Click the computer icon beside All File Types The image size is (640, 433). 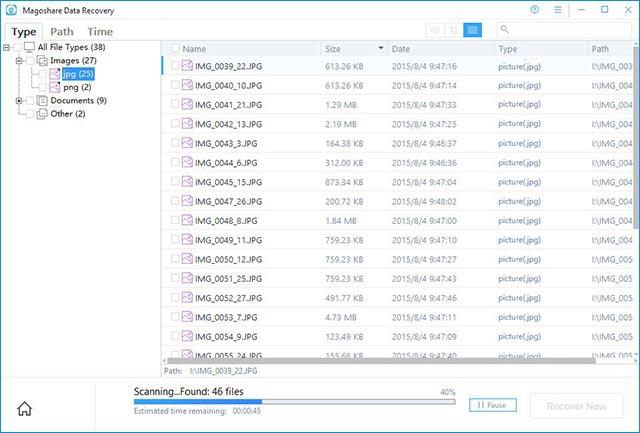29,47
